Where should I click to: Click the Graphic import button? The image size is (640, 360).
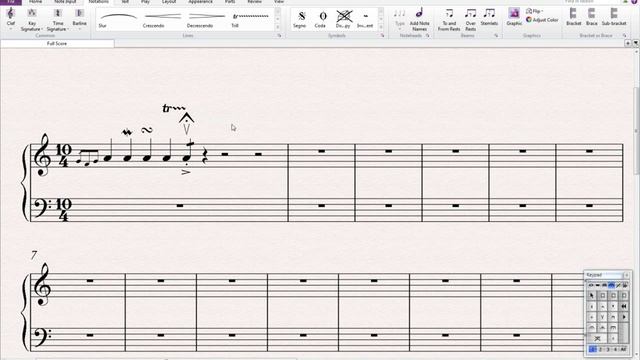514,17
